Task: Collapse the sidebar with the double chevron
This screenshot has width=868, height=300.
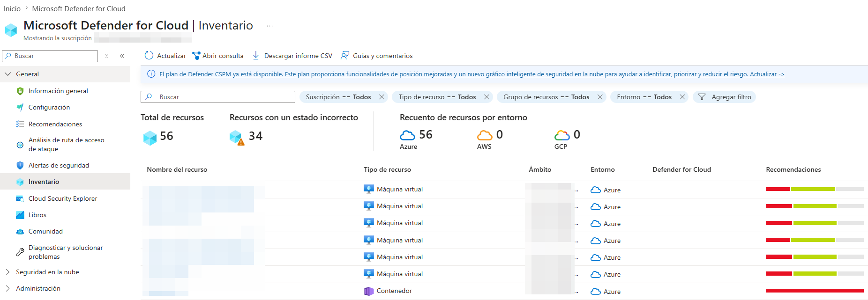Action: (122, 56)
